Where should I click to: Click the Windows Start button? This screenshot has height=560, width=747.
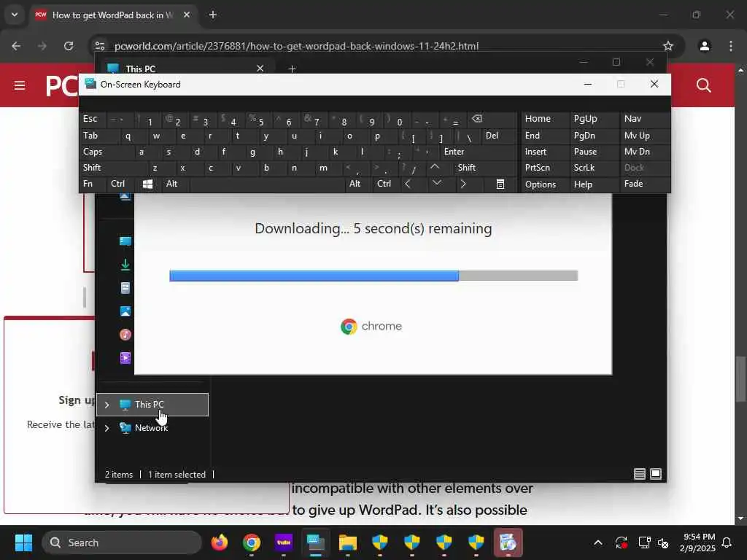click(23, 542)
